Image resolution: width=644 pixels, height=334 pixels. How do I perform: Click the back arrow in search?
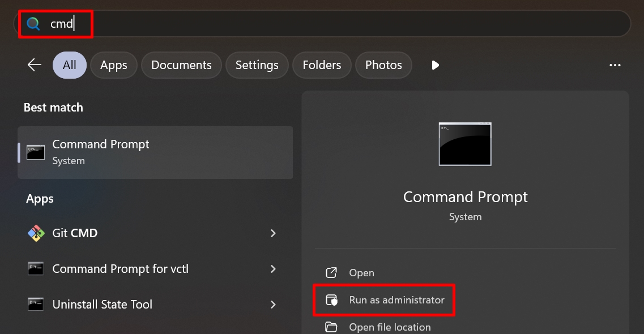(35, 65)
